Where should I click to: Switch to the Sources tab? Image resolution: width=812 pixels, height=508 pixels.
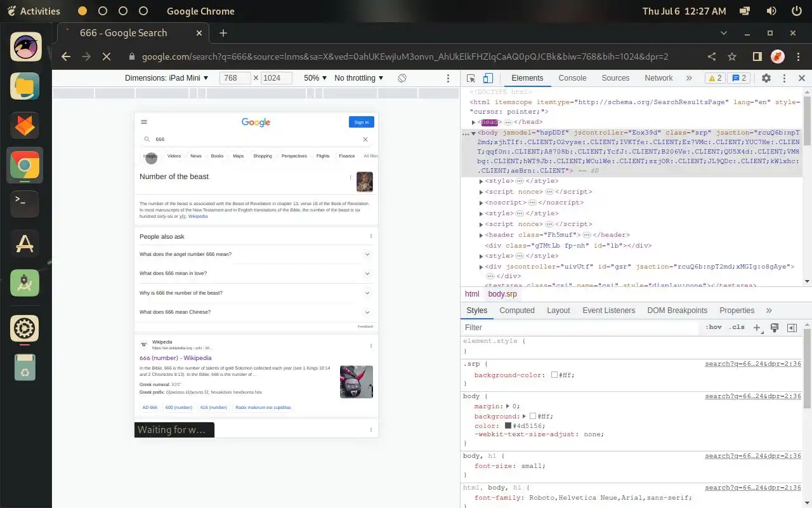pos(615,78)
